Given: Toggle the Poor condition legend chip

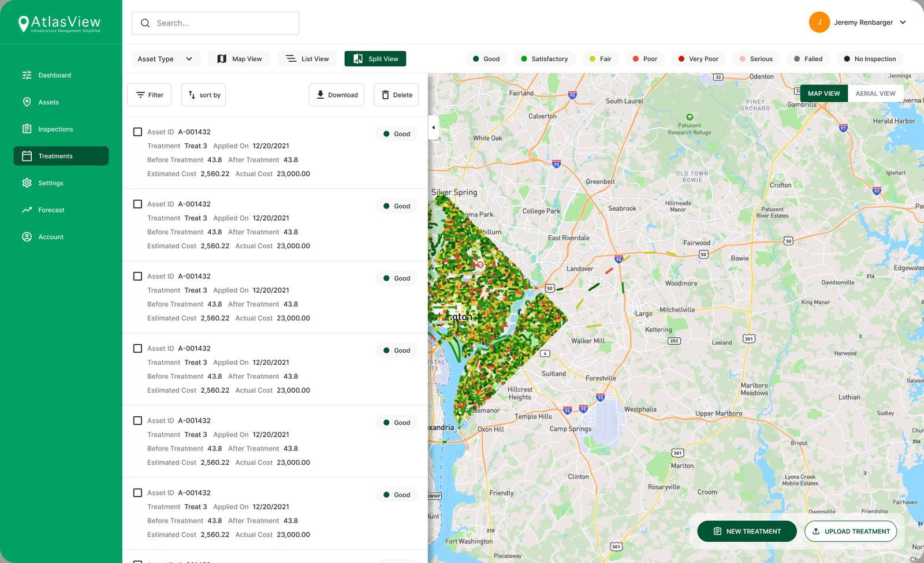Looking at the screenshot, I should (645, 59).
